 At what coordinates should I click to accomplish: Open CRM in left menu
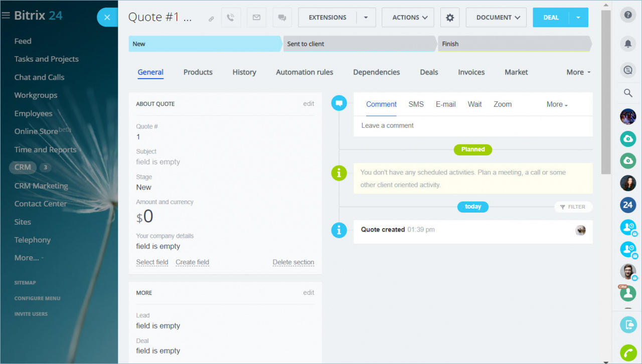coord(23,167)
